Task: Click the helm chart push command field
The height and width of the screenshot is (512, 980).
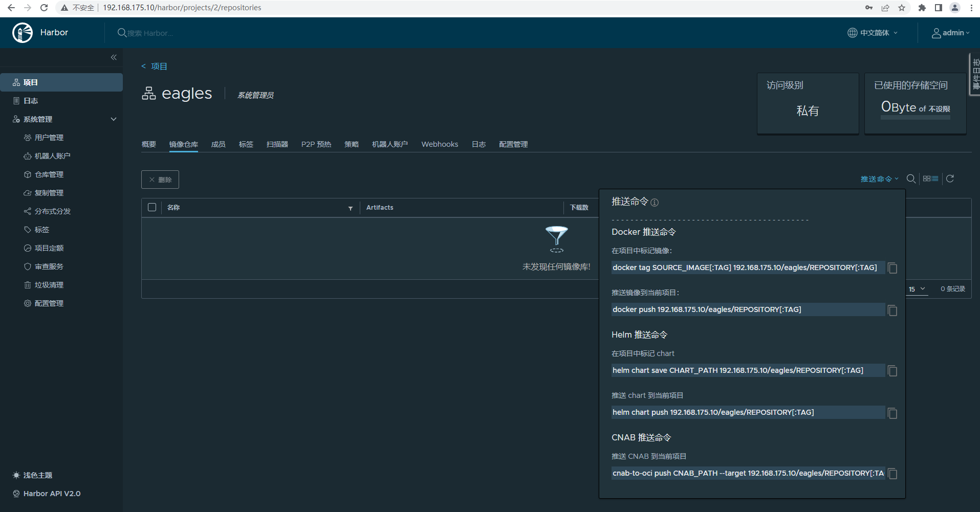Action: coord(748,412)
